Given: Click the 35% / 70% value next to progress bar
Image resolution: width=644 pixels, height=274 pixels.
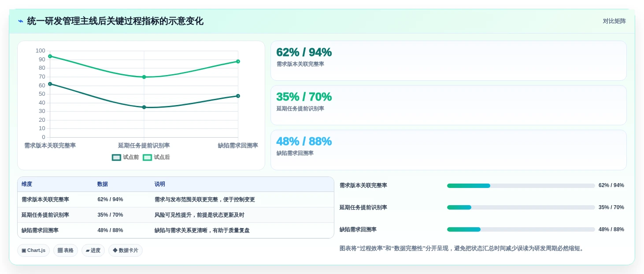Looking at the screenshot, I should (x=611, y=207).
